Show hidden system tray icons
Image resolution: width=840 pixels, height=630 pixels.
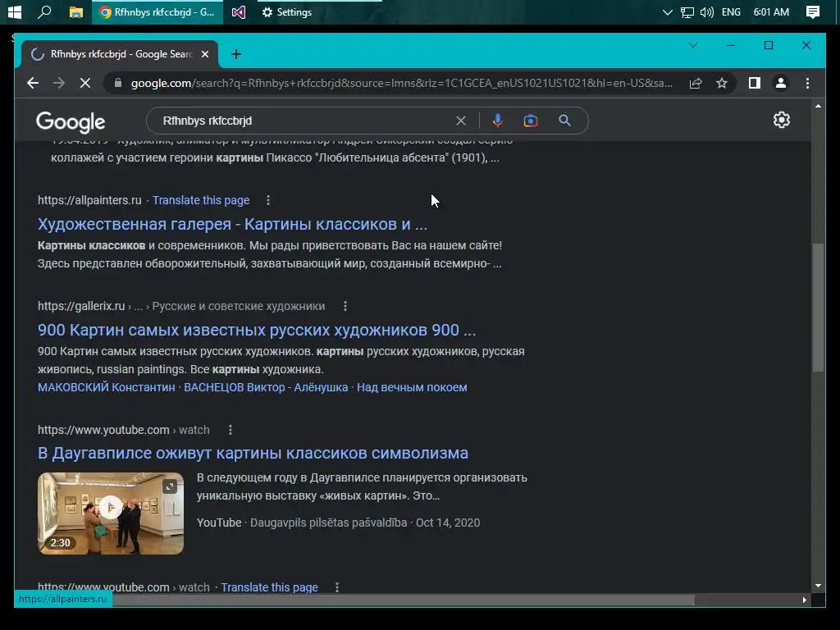coord(667,11)
